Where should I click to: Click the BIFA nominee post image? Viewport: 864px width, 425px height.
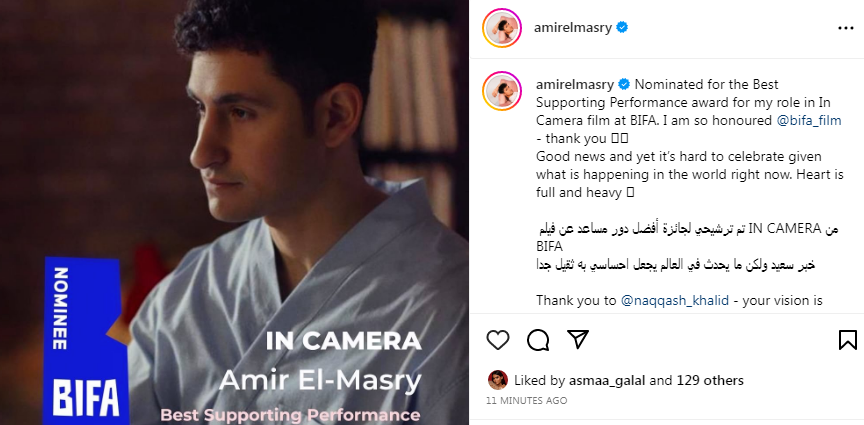(234, 212)
